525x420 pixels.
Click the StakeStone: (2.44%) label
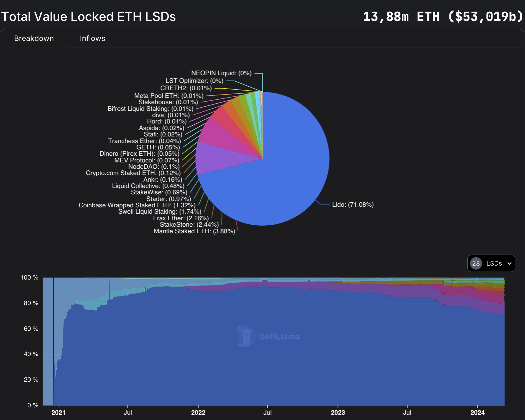click(189, 225)
